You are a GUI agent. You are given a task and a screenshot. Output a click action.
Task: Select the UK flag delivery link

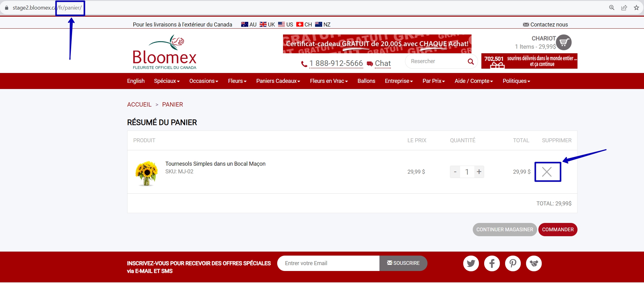click(x=267, y=25)
